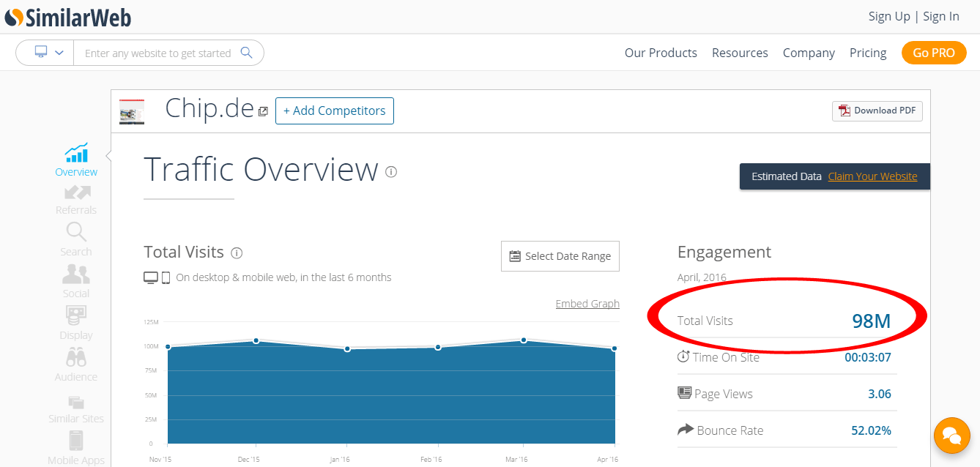
Task: Click the April, 2016 date label
Action: tap(702, 277)
